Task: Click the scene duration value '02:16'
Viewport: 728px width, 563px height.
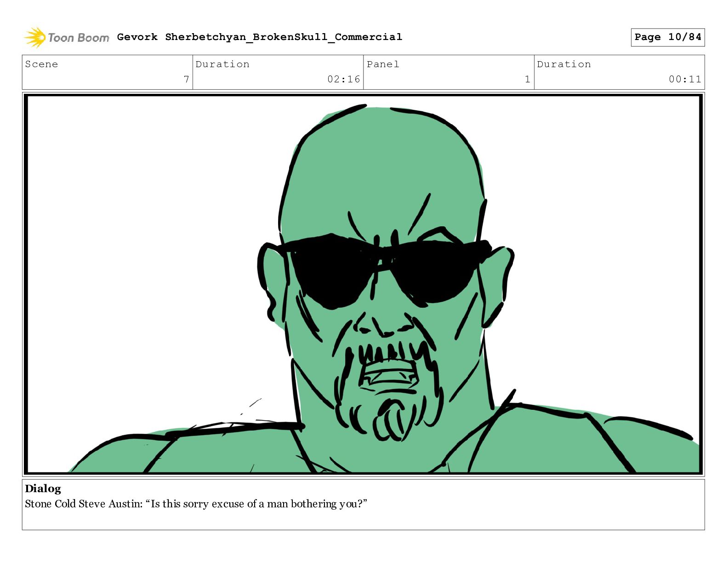Action: click(x=344, y=79)
